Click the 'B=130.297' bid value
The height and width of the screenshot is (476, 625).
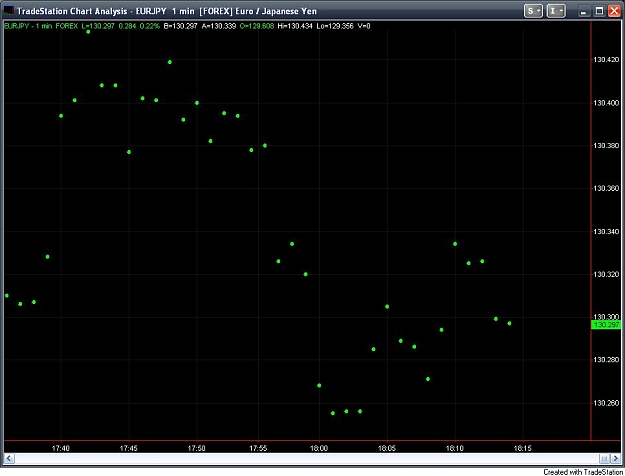click(180, 26)
